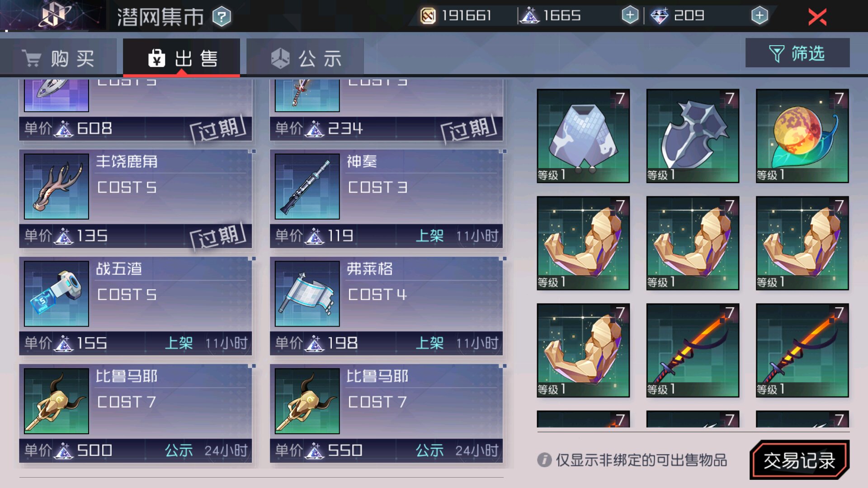Add more triangle currency with plus icon
Screen dimensions: 868x488
(630, 15)
